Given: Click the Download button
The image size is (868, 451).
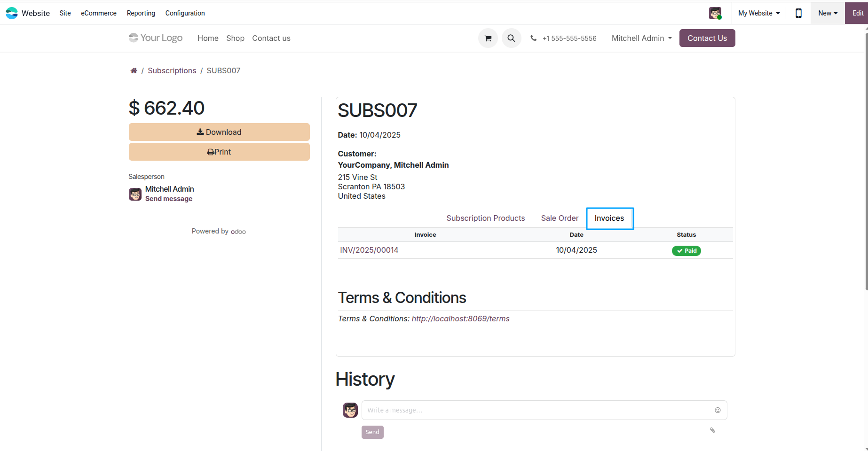Looking at the screenshot, I should (x=219, y=132).
